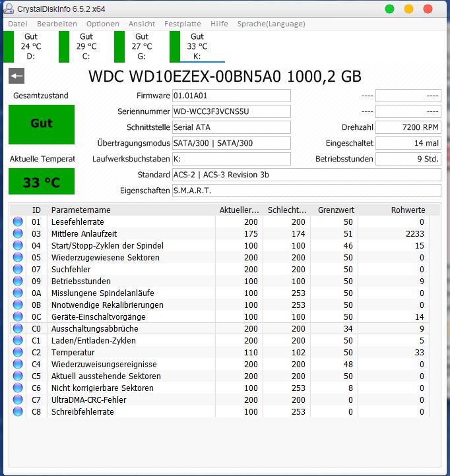Open the Datei menu
450x476 pixels.
[x=18, y=24]
